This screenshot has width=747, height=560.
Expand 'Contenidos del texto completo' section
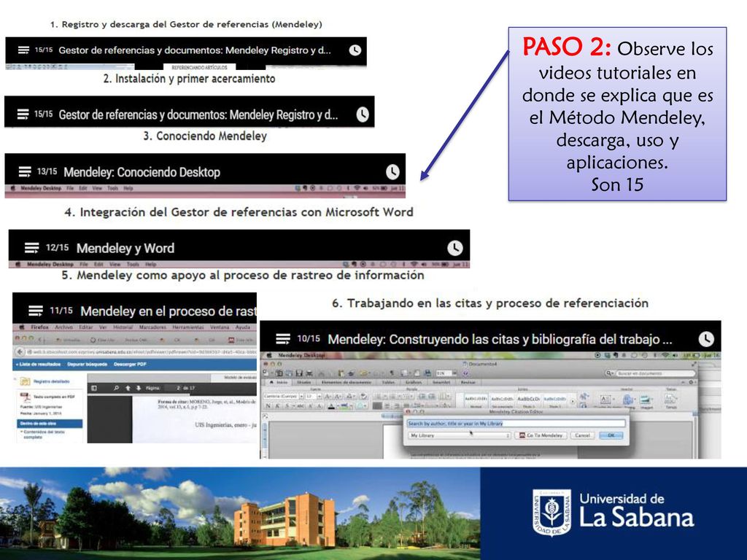pos(42,434)
